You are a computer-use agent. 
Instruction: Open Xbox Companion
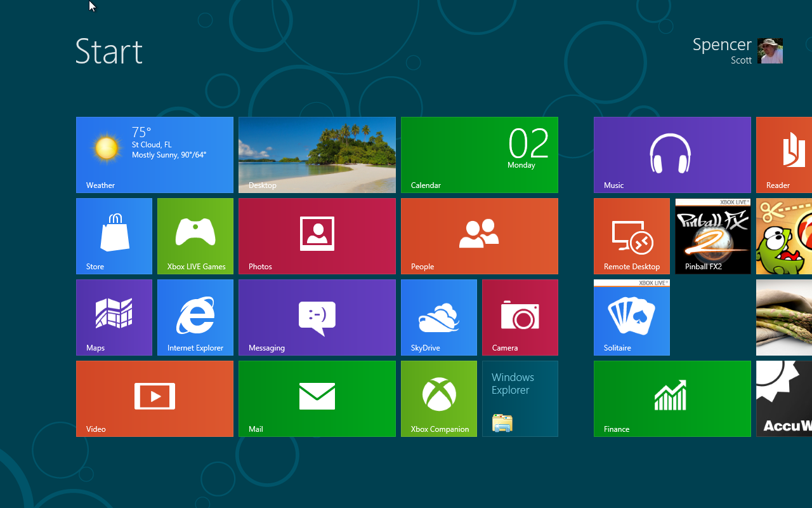click(x=438, y=398)
